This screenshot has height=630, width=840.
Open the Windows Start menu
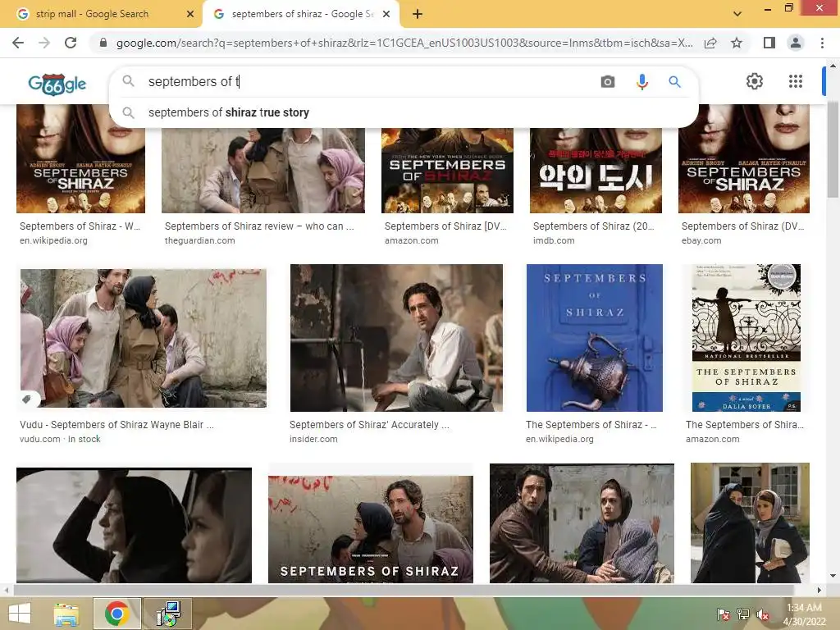pyautogui.click(x=20, y=614)
